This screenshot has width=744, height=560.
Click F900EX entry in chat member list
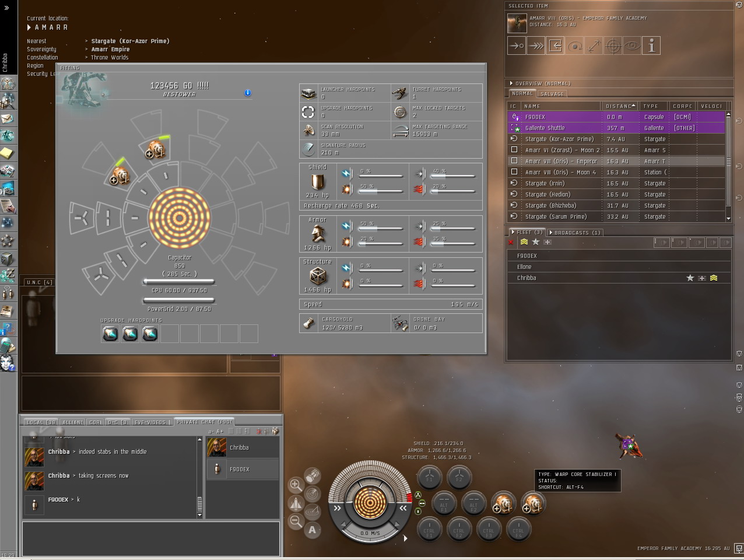point(242,469)
